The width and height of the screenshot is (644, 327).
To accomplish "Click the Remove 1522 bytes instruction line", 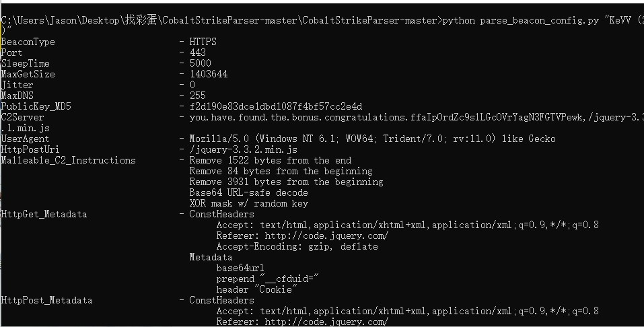I will tap(271, 160).
